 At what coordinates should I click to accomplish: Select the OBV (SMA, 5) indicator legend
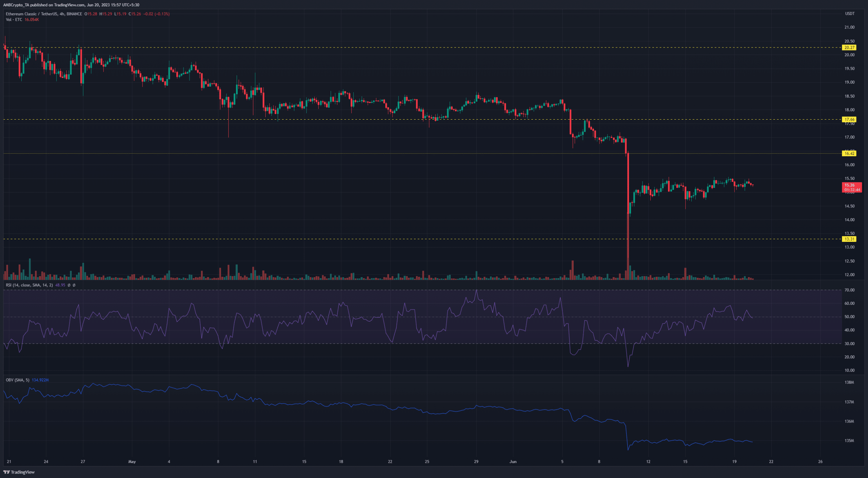click(x=18, y=380)
